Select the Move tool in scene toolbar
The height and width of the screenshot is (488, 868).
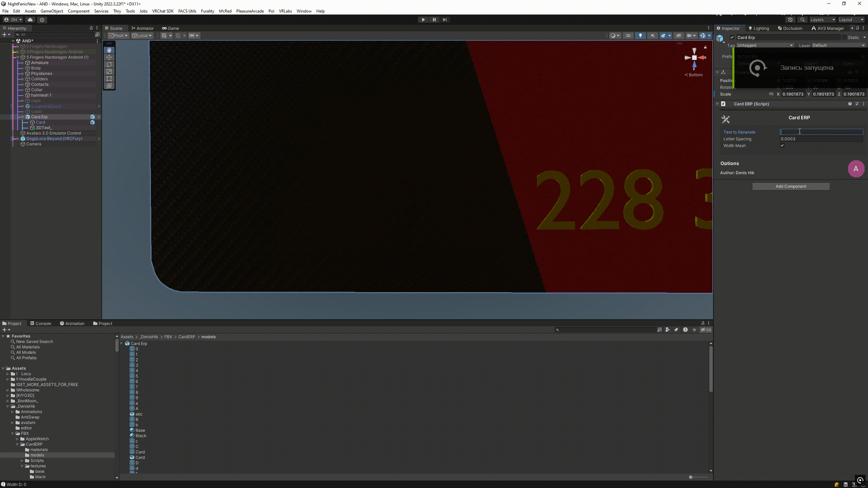[x=109, y=57]
